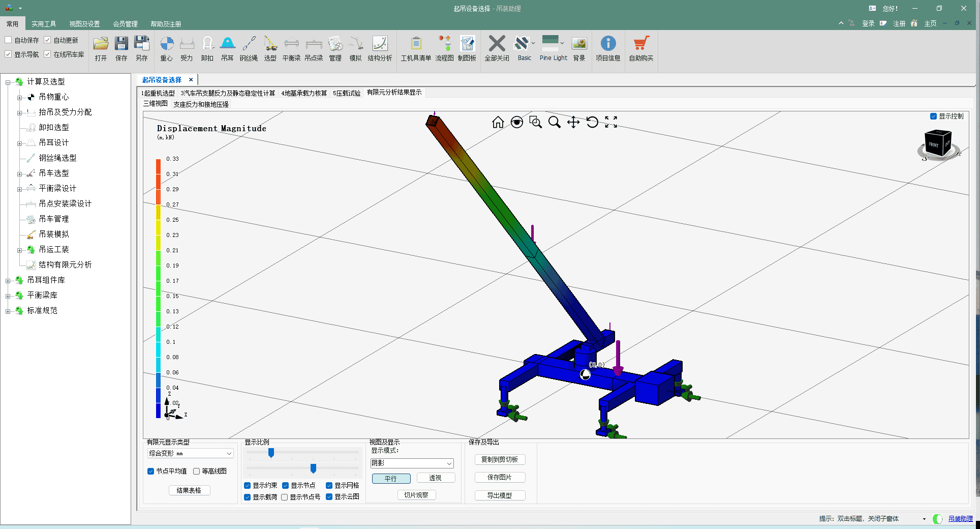The width and height of the screenshot is (980, 529).
Task: Uncheck the 显示控制 checkbox
Action: click(933, 116)
